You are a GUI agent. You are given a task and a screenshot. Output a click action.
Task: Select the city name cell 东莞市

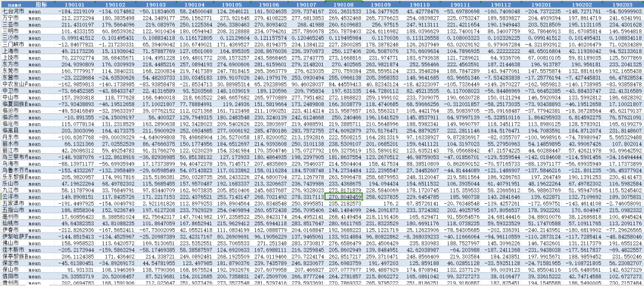point(14,70)
